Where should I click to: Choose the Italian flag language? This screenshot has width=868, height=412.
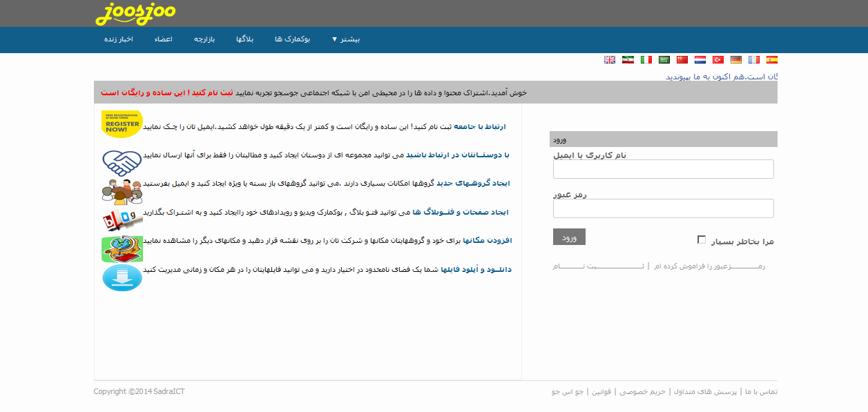click(x=646, y=60)
